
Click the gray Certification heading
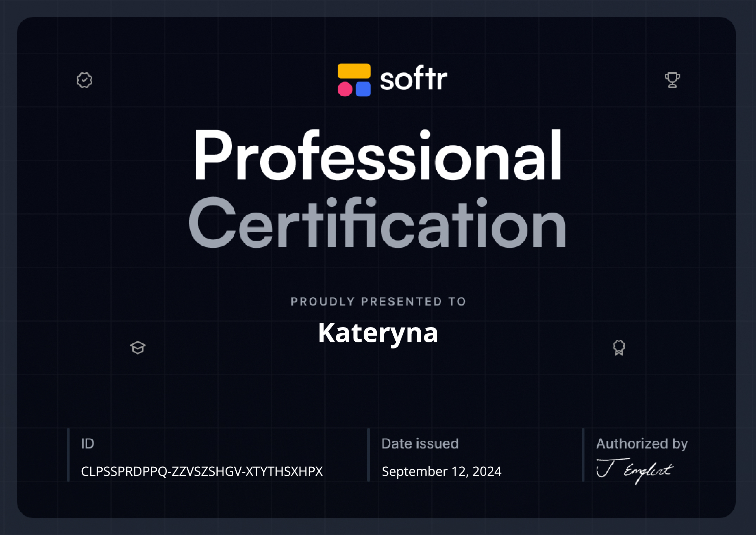[x=377, y=223]
